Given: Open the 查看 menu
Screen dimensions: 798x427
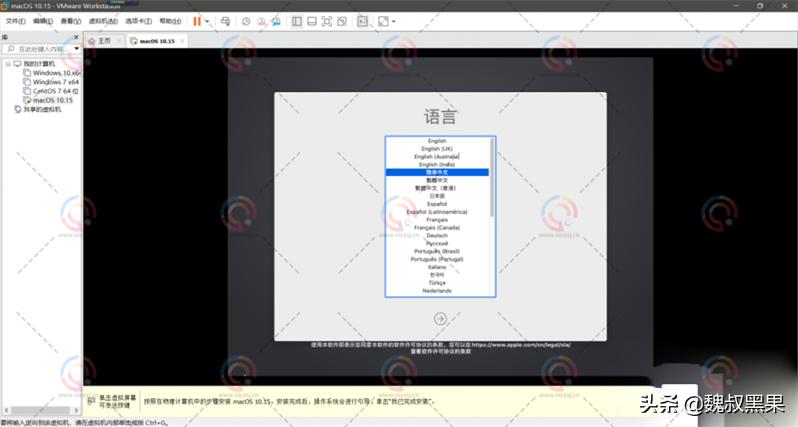Looking at the screenshot, I should 71,21.
